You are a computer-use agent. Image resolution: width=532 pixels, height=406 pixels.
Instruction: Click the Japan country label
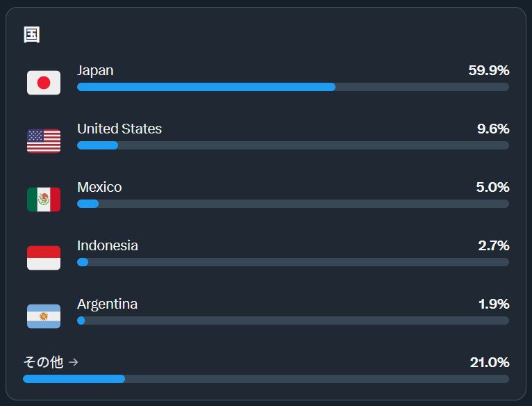coord(95,70)
